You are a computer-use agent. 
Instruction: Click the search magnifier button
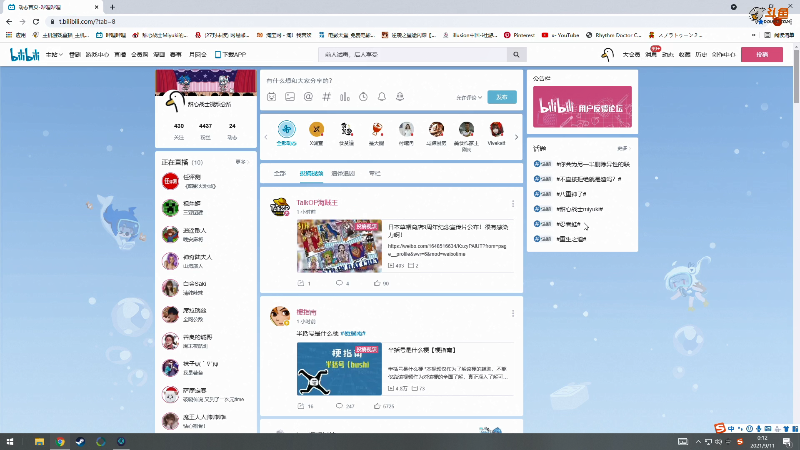(516, 55)
